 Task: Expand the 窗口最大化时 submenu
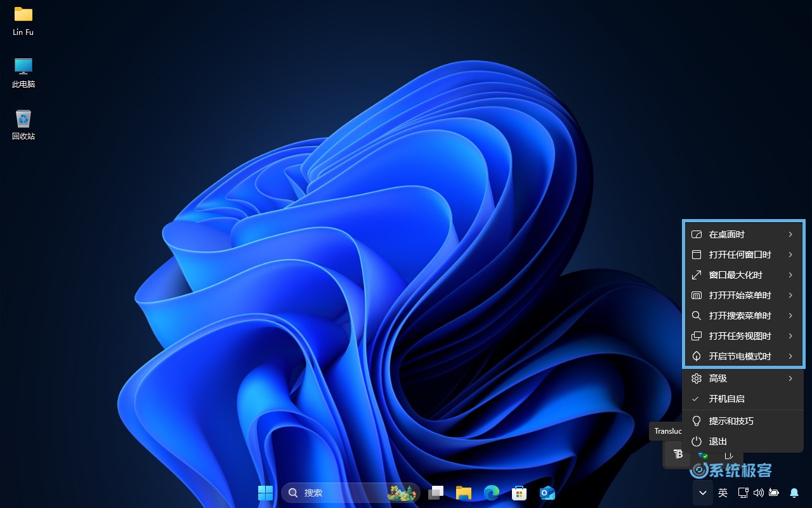[742, 275]
